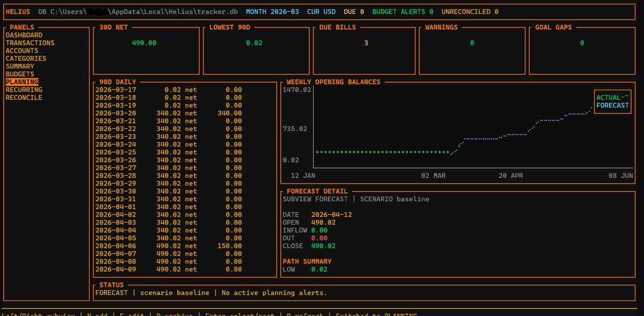Click the CLOSE value 490.02
644x316 pixels.
(x=324, y=246)
